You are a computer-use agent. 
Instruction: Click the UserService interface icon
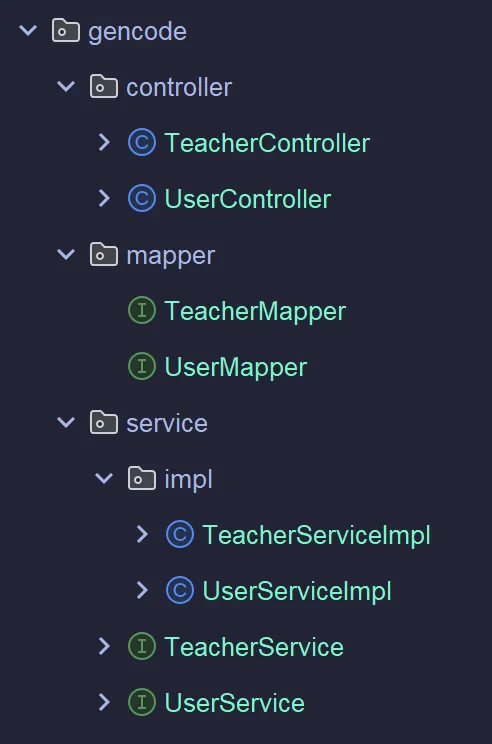click(x=142, y=702)
